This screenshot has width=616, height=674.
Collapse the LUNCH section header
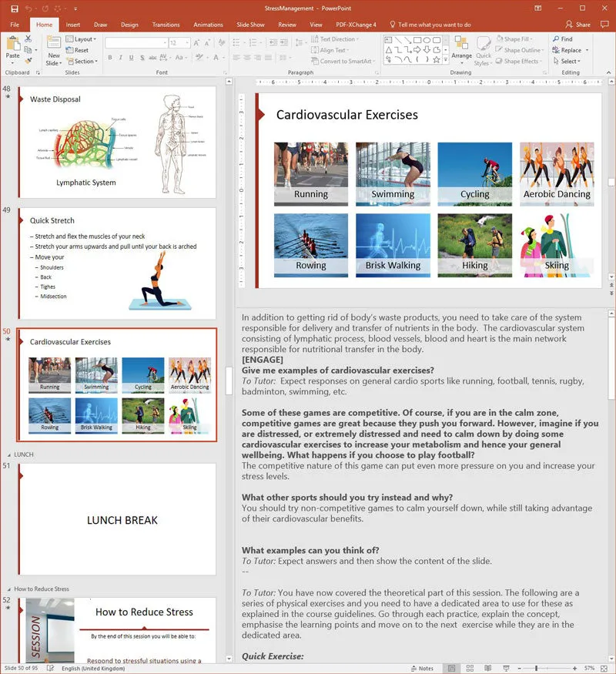click(9, 454)
